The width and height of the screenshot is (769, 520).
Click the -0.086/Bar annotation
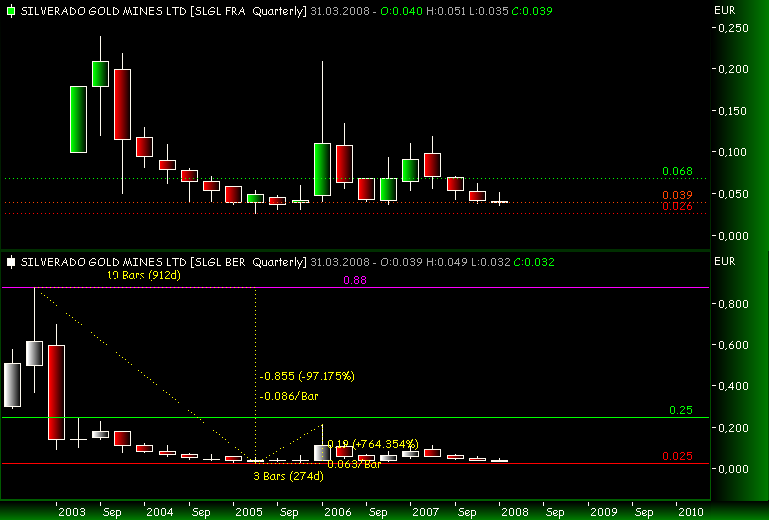289,396
